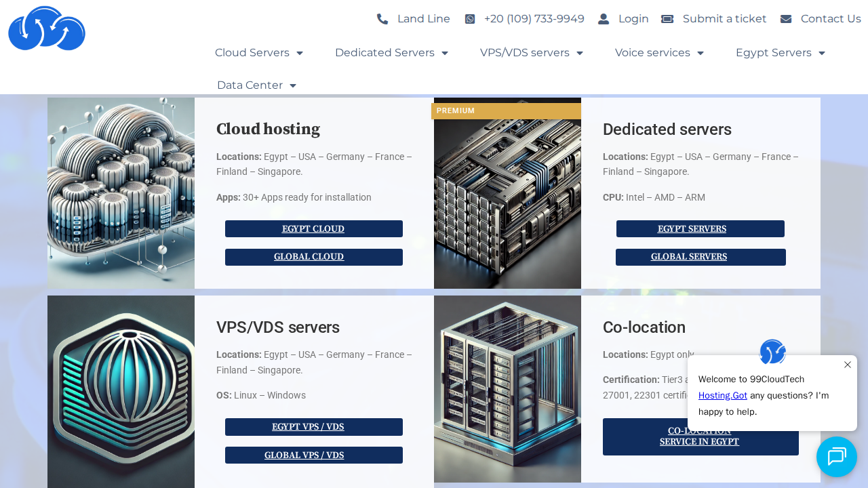Click the 99CloudTech cloud logo
868x488 pixels.
coord(47,28)
